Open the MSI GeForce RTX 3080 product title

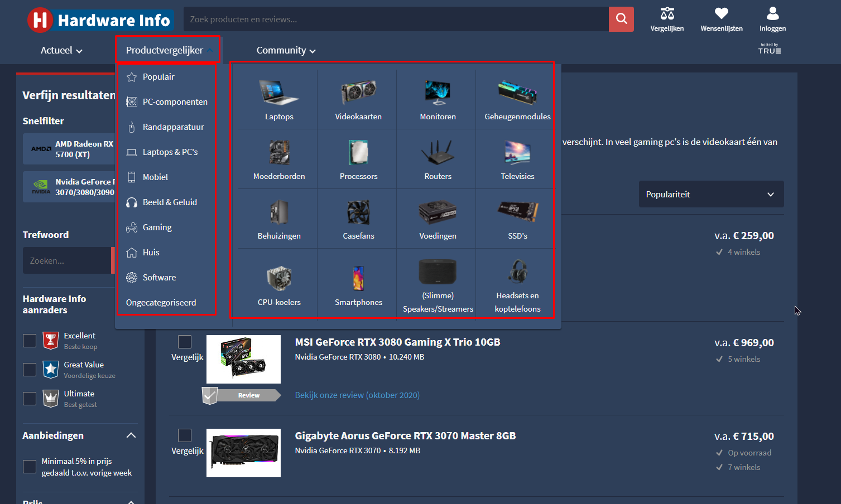(397, 342)
